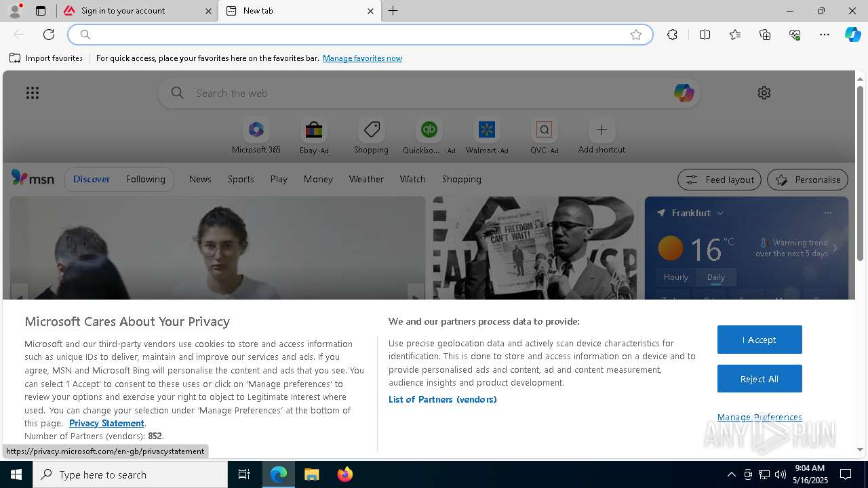Viewport: 868px width, 488px height.
Task: Show next weather trend chevron
Action: (x=835, y=249)
